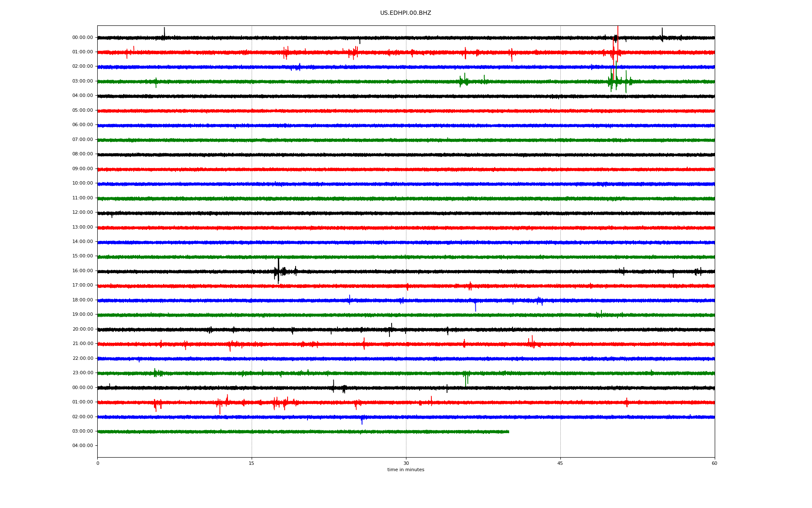
Task: Click the 05:00:00 row time label
Action: click(82, 110)
